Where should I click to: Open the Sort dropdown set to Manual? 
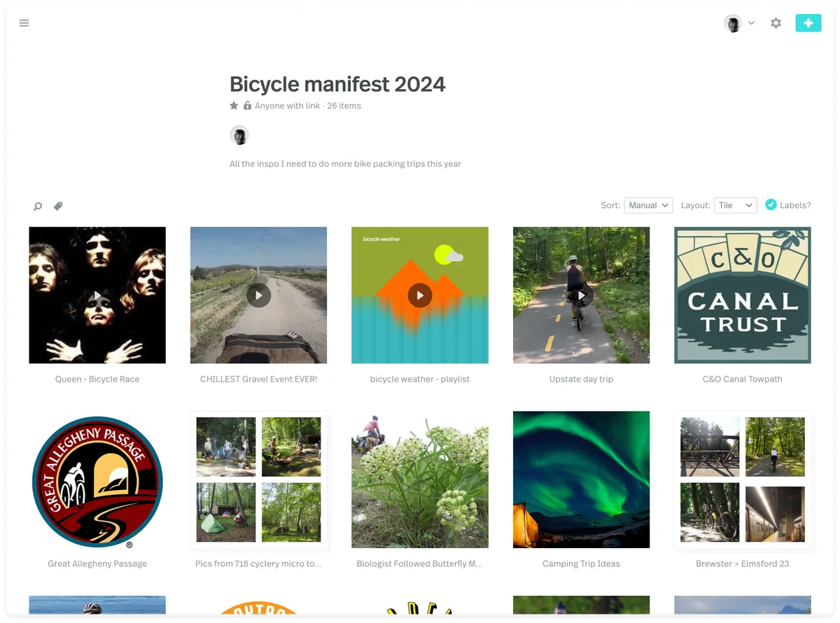coord(648,205)
